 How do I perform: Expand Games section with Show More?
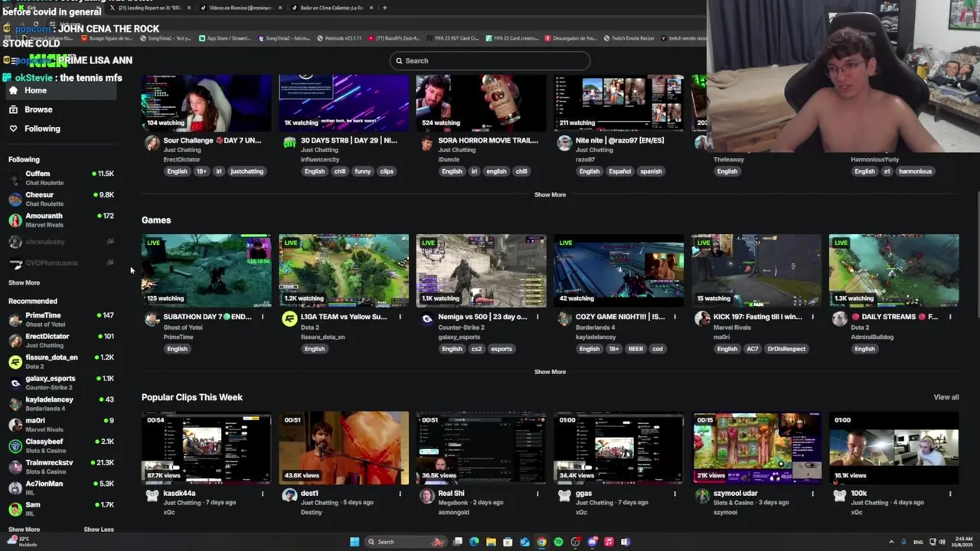click(550, 372)
